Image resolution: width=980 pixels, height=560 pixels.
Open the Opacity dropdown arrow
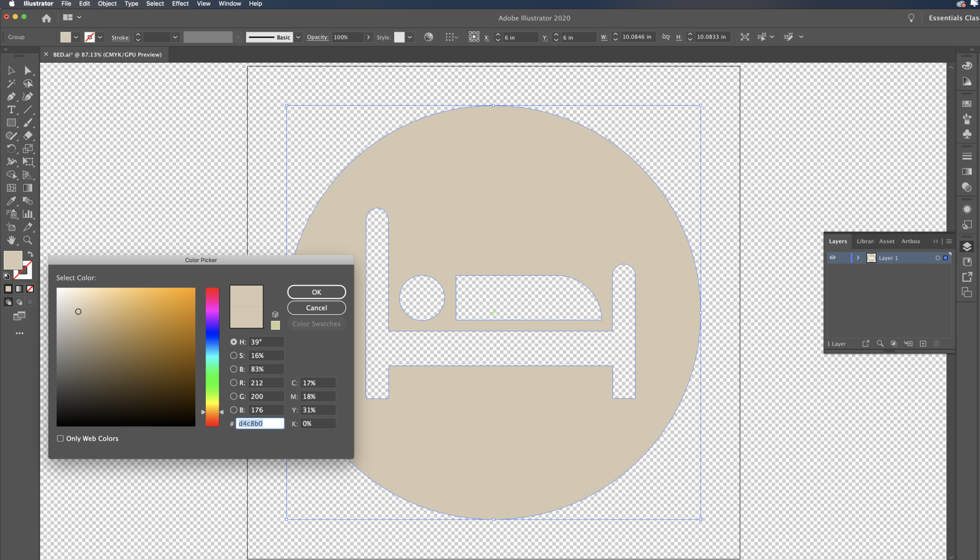coord(368,37)
